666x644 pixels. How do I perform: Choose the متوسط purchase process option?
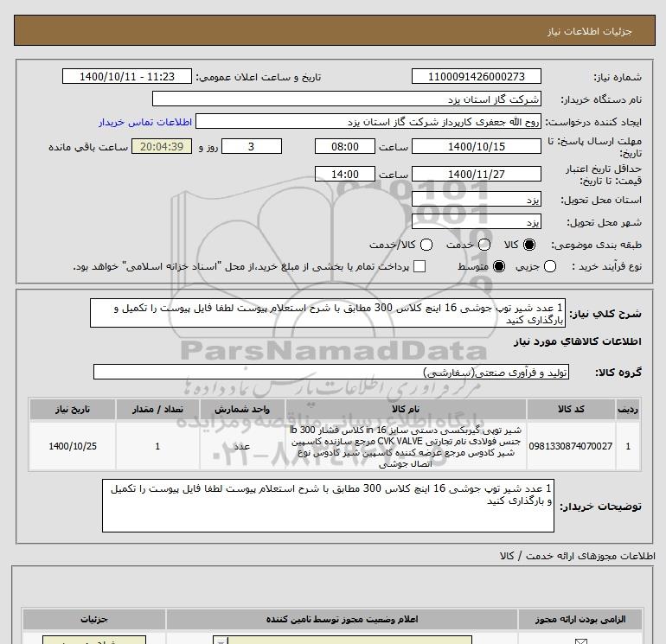(499, 266)
